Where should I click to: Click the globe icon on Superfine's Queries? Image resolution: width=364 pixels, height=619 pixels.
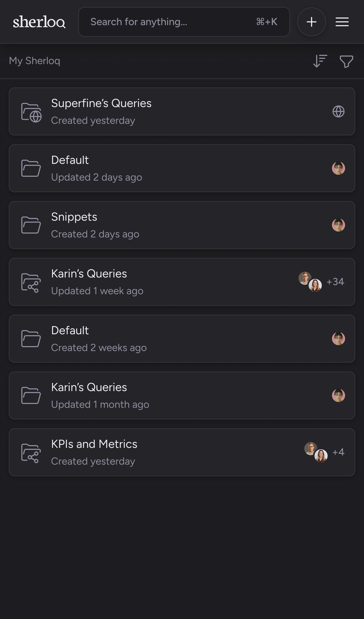click(x=339, y=111)
